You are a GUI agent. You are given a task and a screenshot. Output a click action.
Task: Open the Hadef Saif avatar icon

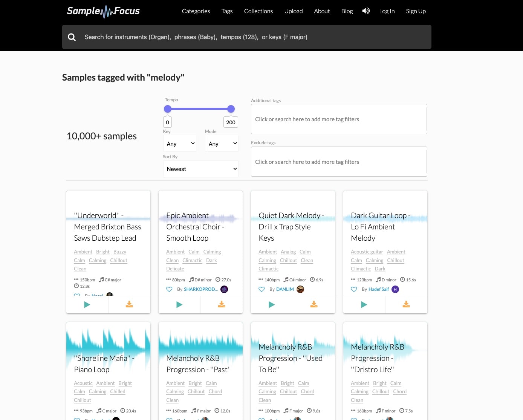[395, 289]
